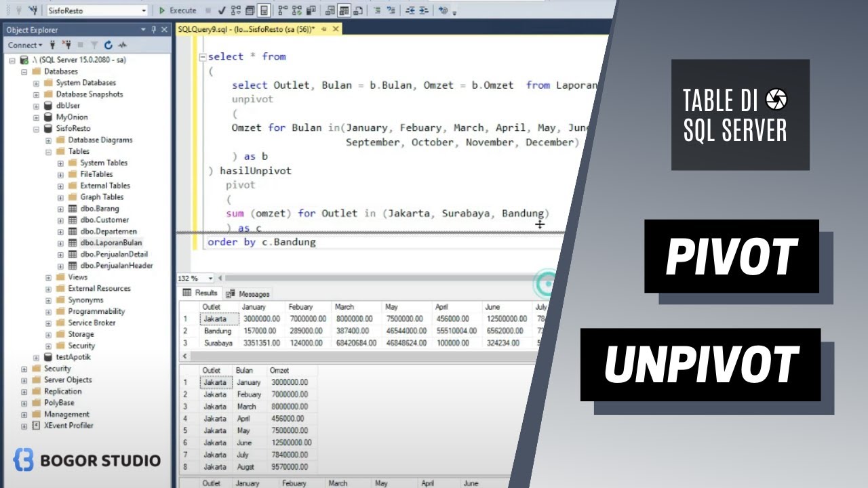Click the Omzet column header in second grid

tap(279, 370)
